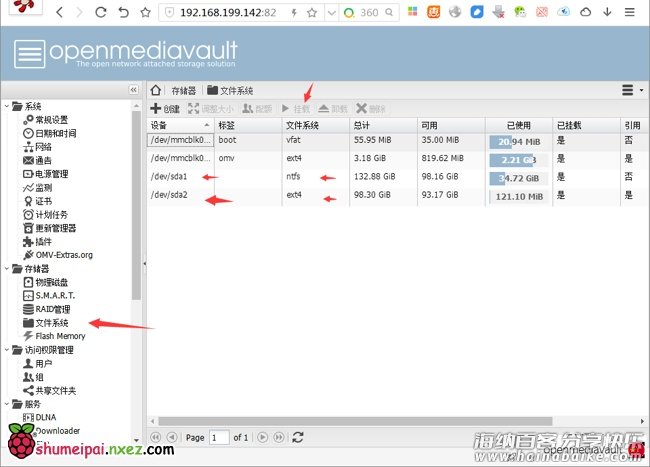Click the 360 search box
The image size is (650, 467).
tap(369, 13)
